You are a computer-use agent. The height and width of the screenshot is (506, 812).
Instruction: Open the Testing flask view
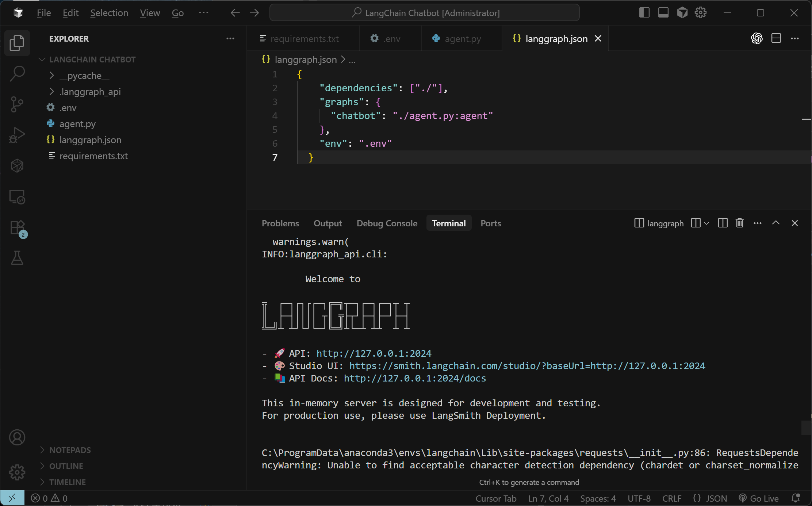17,258
